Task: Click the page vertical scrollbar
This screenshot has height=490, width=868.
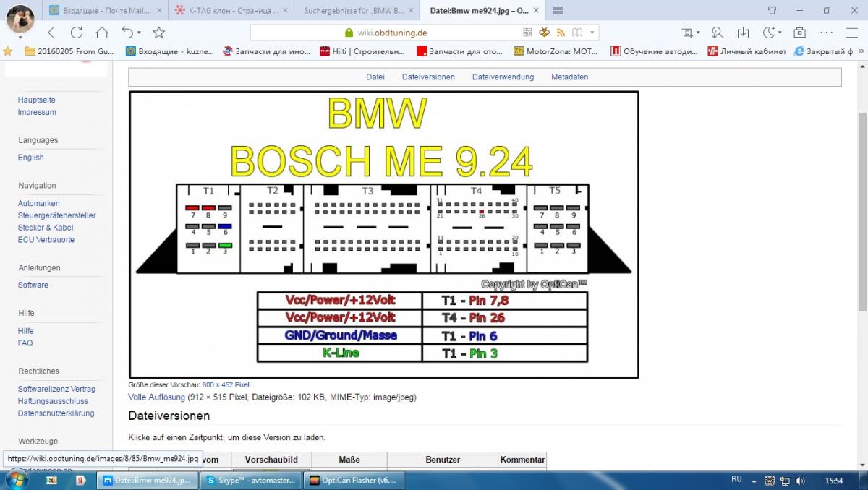Action: 862,211
